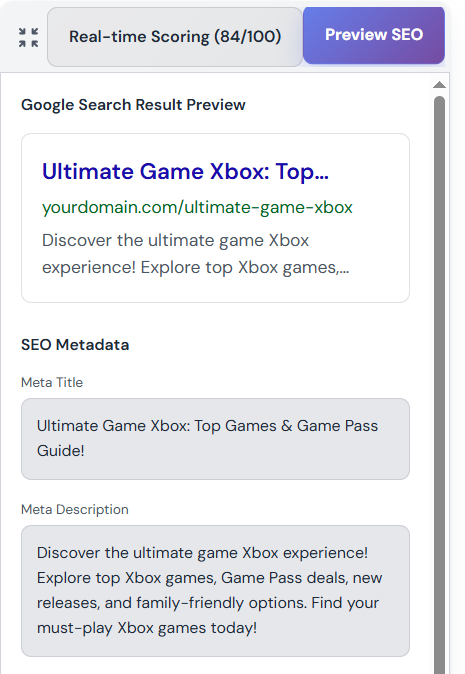Click 'releases, and family-friendly options' in Meta Description

(172, 603)
